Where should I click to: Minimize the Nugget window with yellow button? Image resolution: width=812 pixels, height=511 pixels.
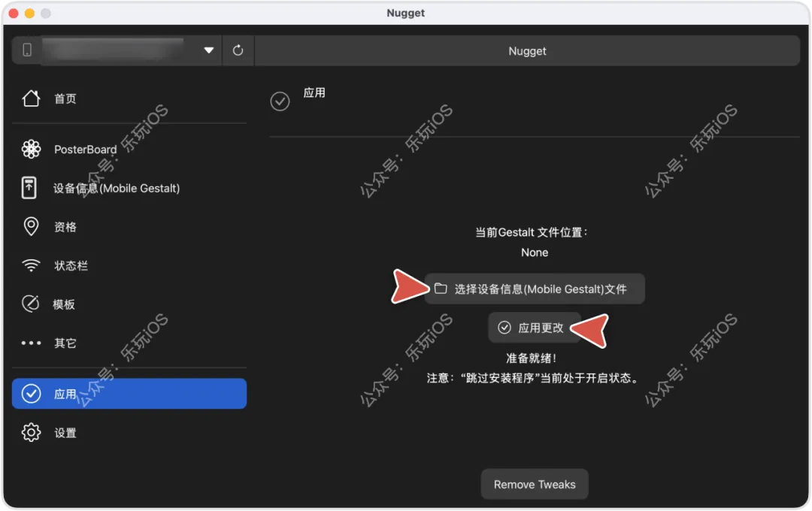(29, 13)
